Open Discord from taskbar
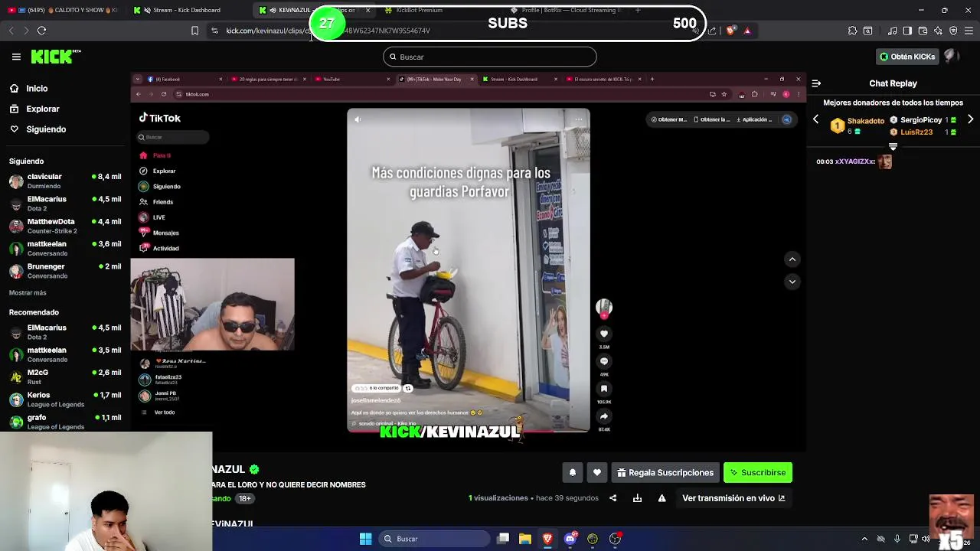980x551 pixels. [x=570, y=539]
